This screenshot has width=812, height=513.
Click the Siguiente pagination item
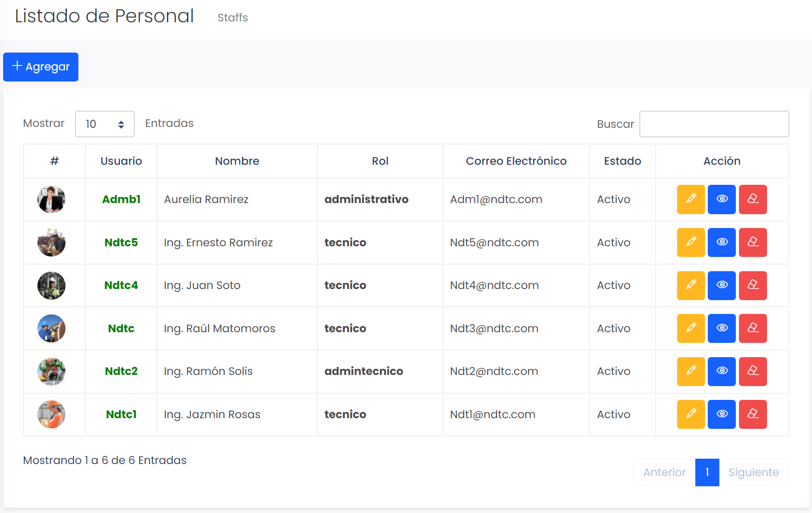coord(753,472)
